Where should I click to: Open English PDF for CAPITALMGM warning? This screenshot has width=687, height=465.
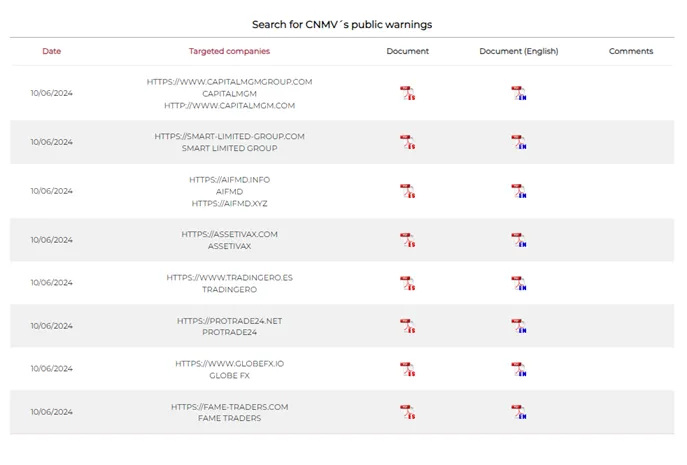pyautogui.click(x=519, y=93)
